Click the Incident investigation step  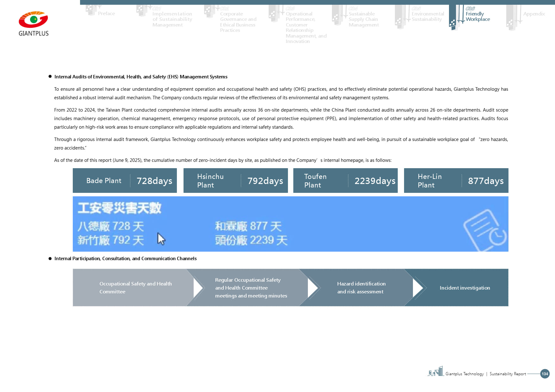click(x=465, y=288)
